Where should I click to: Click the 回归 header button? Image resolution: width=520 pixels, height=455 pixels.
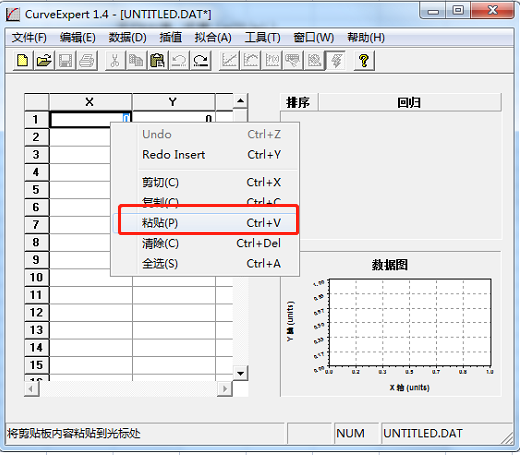tap(410, 102)
